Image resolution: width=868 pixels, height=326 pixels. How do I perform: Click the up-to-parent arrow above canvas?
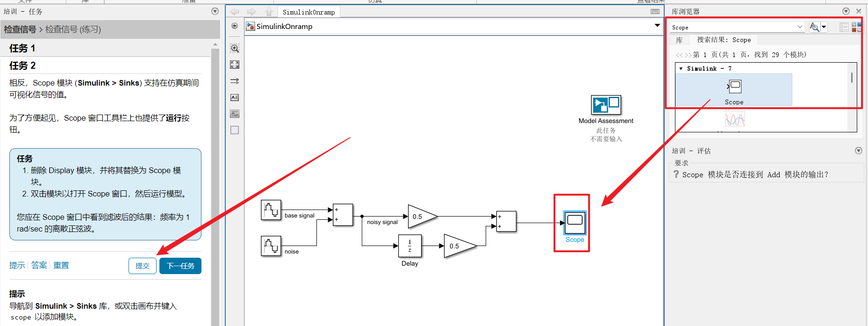click(x=269, y=12)
